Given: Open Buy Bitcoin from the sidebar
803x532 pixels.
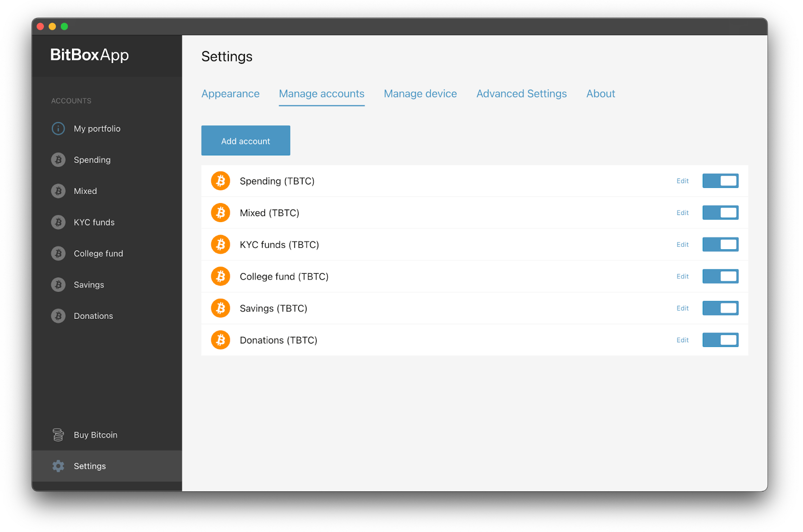Looking at the screenshot, I should [107, 435].
